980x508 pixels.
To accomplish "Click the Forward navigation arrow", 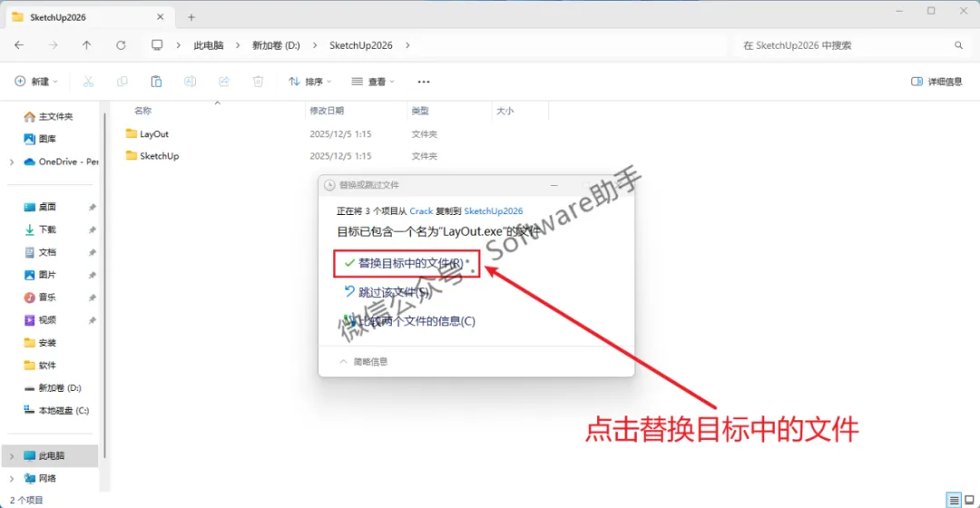I will tap(54, 45).
